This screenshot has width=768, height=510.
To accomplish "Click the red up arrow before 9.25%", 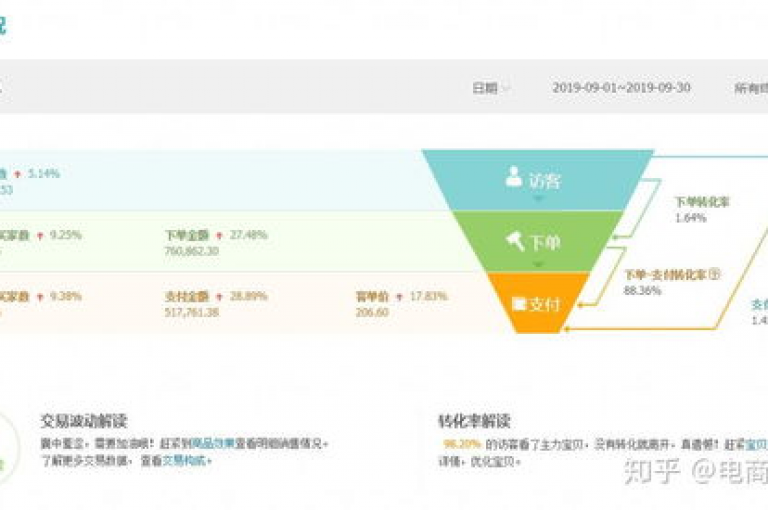I will pos(40,236).
